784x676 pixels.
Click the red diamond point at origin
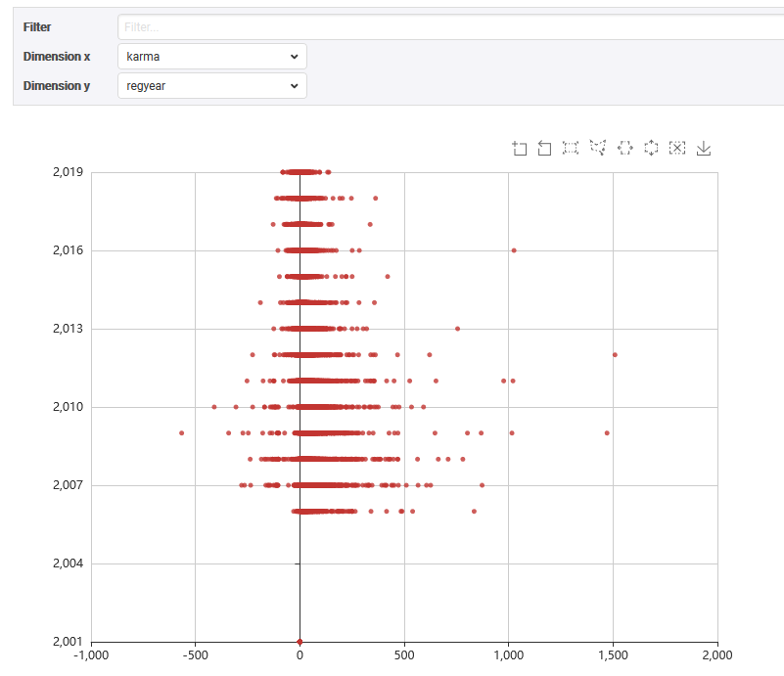click(x=300, y=642)
